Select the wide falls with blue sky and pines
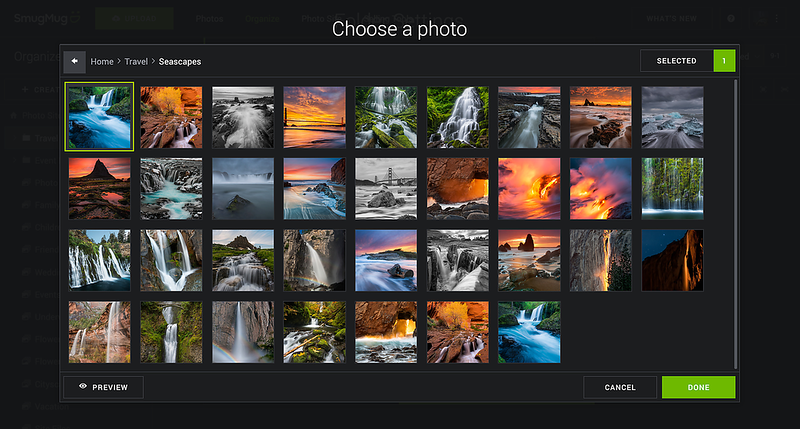This screenshot has height=429, width=800. click(x=99, y=260)
